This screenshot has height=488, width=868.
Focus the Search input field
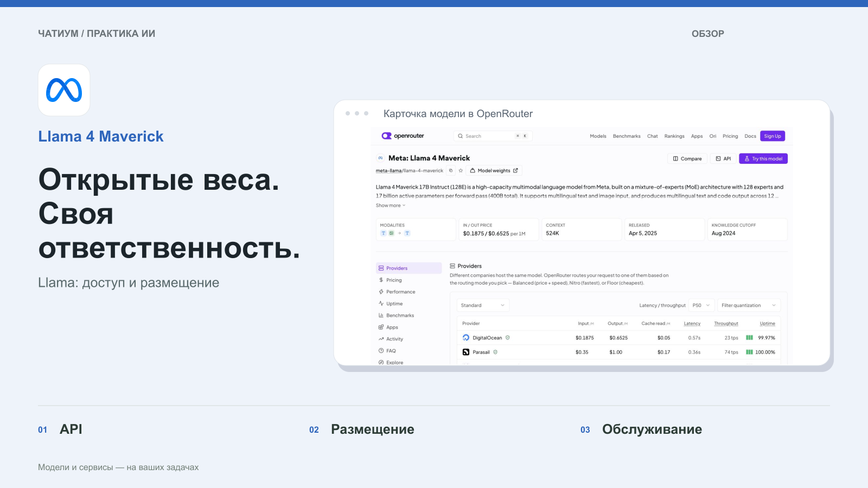click(x=493, y=136)
